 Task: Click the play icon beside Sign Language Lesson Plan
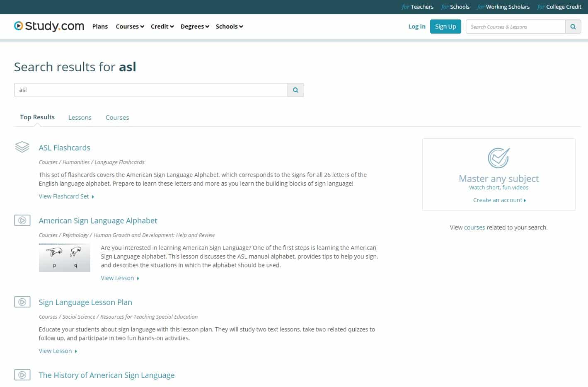click(x=22, y=302)
